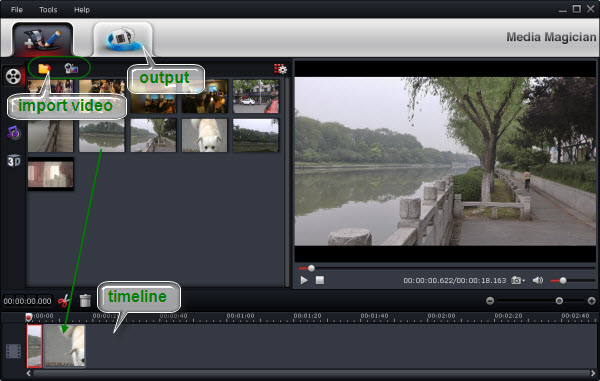Select the white dog video thumbnail
The width and height of the screenshot is (600, 381).
pos(204,135)
